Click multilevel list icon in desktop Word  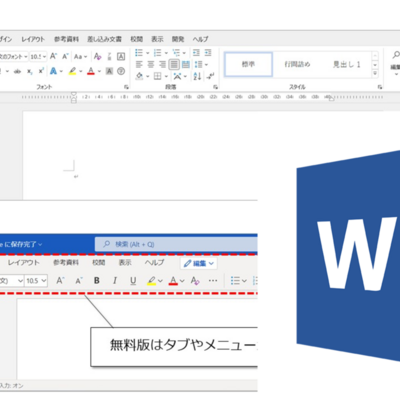(x=176, y=53)
